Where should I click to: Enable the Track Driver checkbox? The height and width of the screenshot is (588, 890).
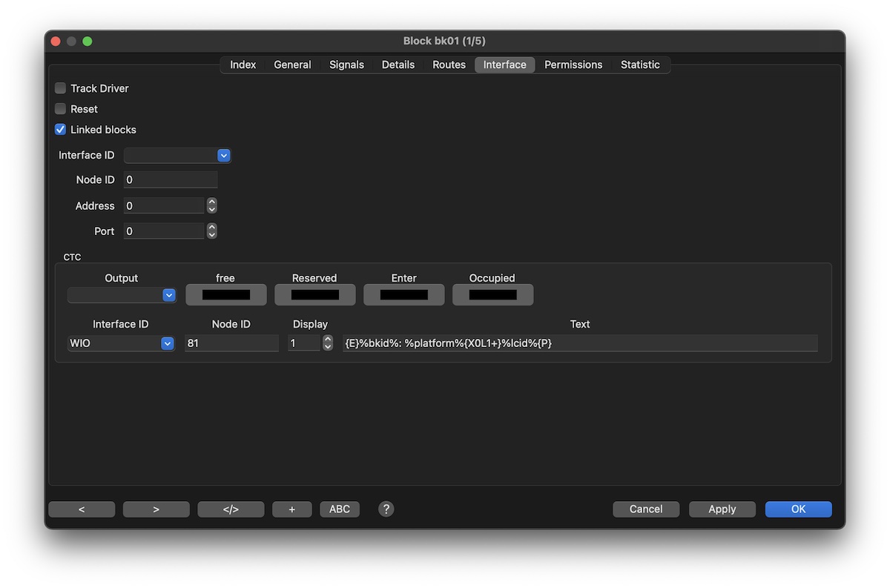click(x=61, y=88)
